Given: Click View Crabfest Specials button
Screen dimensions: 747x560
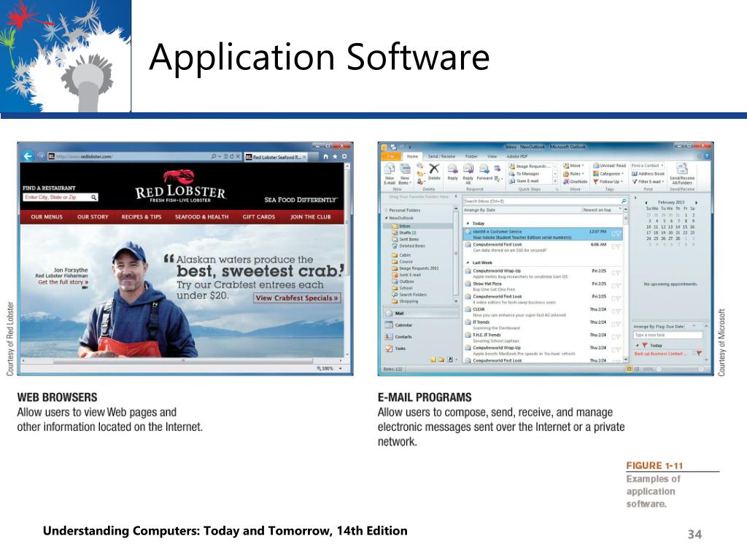Looking at the screenshot, I should click(x=297, y=298).
